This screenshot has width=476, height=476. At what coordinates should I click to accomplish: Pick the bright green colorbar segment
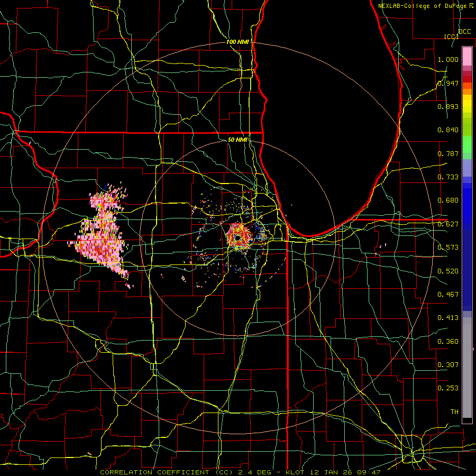click(467, 144)
